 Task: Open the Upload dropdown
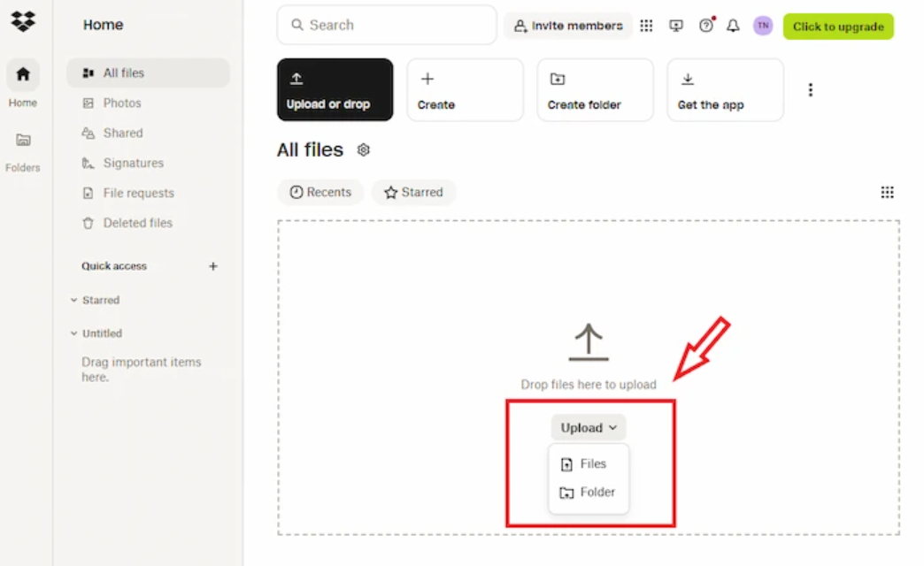(589, 427)
